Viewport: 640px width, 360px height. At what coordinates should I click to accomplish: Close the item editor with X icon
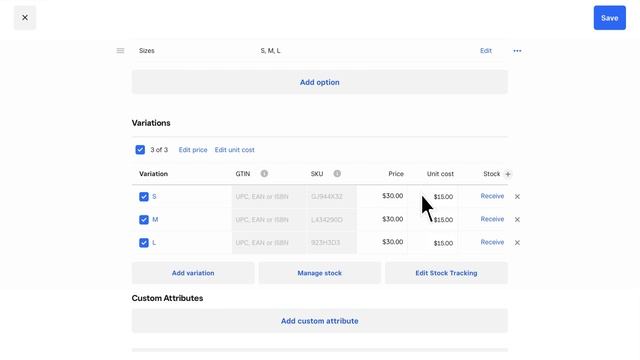tap(25, 18)
